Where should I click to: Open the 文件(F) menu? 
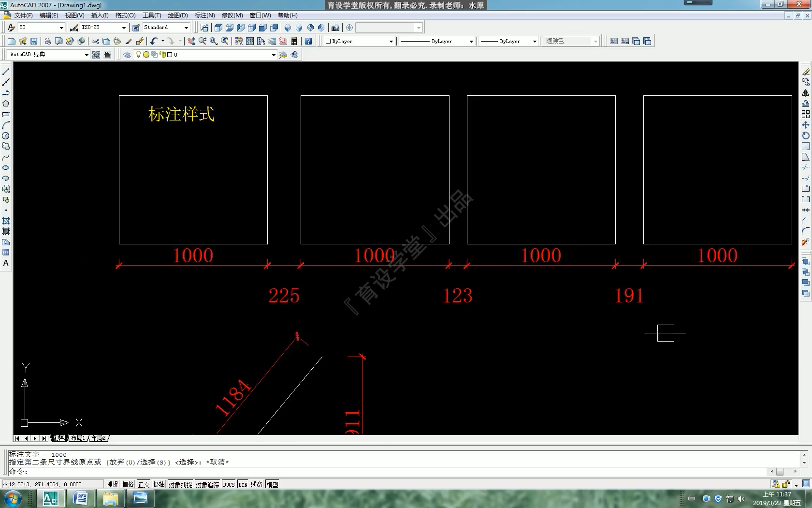23,15
